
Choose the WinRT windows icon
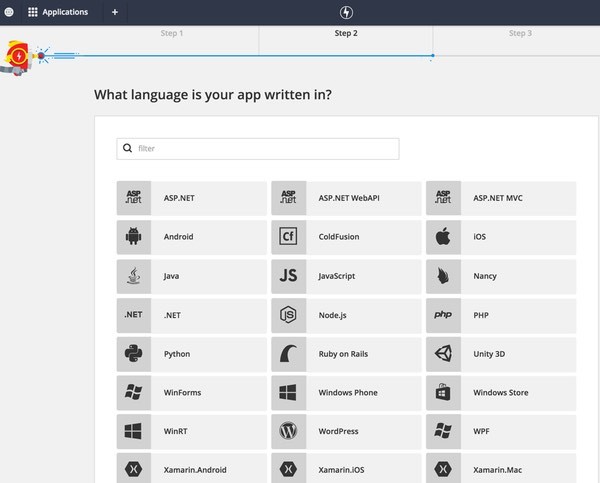point(134,431)
